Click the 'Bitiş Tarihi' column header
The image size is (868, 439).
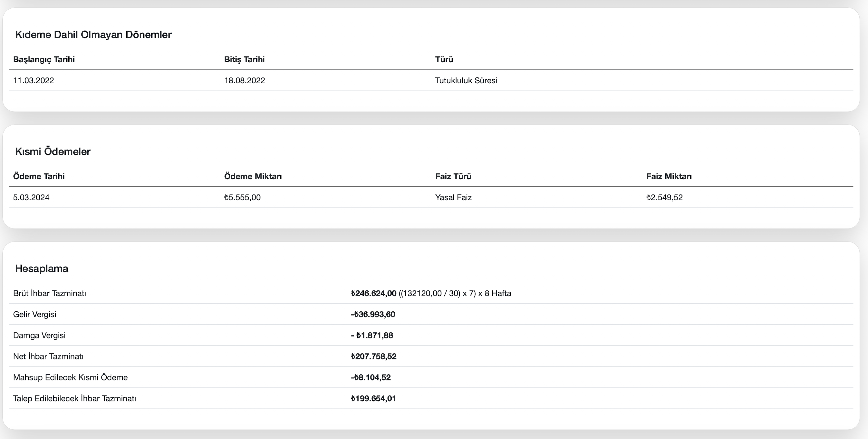[x=244, y=60]
